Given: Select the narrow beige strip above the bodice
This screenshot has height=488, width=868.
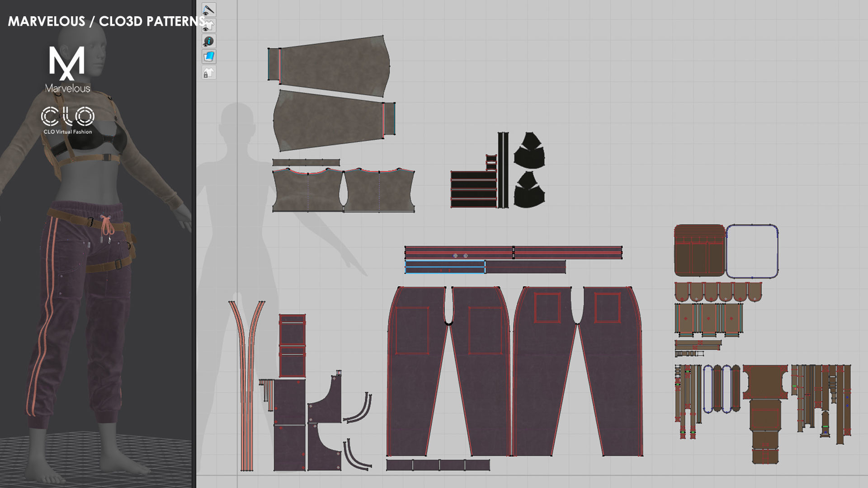Looking at the screenshot, I should tap(306, 162).
